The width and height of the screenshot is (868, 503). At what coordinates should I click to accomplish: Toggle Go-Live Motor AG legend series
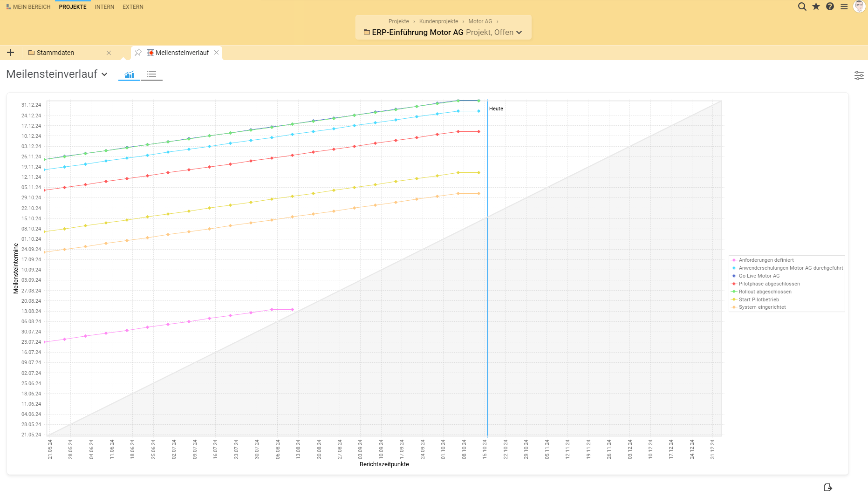pos(759,276)
